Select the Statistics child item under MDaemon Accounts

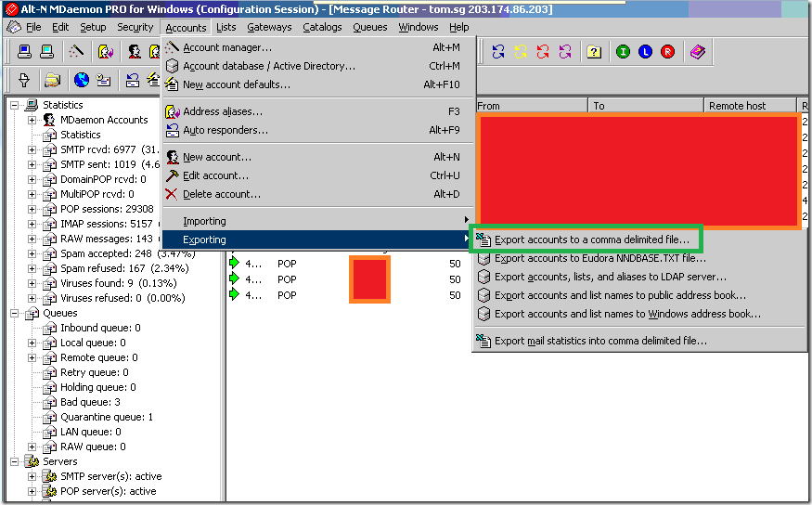coord(80,136)
